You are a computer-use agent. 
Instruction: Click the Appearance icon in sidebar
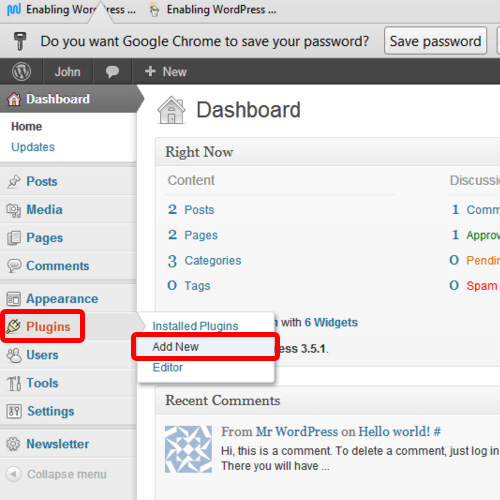[x=14, y=299]
